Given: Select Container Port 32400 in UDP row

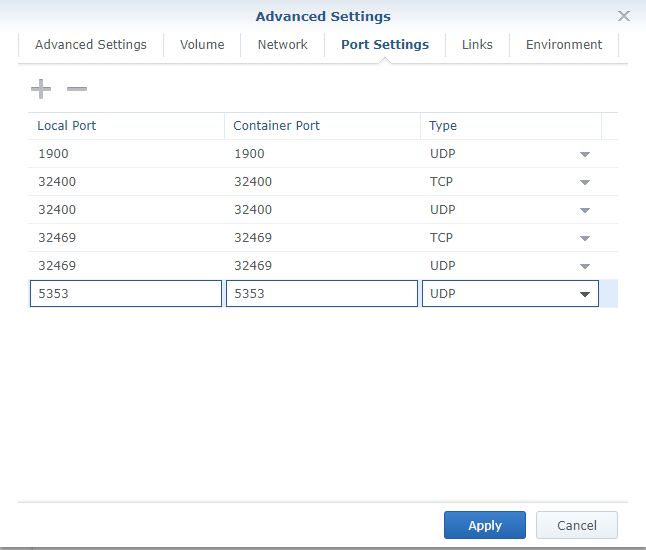Looking at the screenshot, I should point(322,210).
